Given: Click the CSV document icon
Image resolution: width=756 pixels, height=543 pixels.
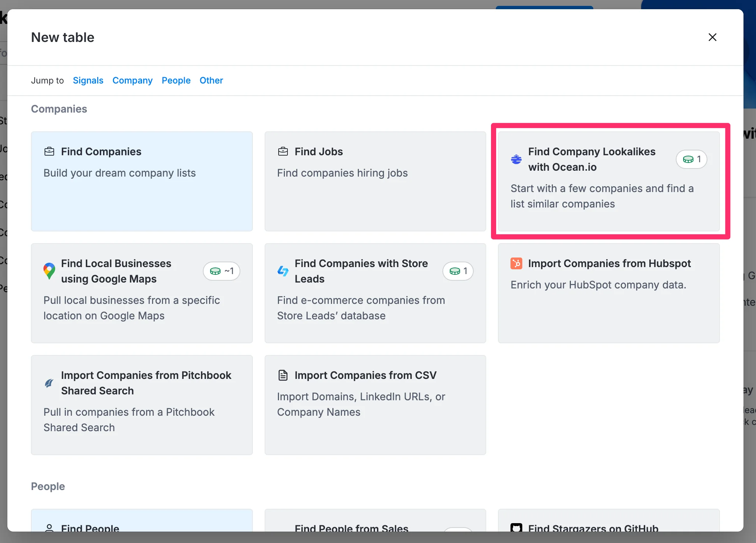Looking at the screenshot, I should pos(283,375).
